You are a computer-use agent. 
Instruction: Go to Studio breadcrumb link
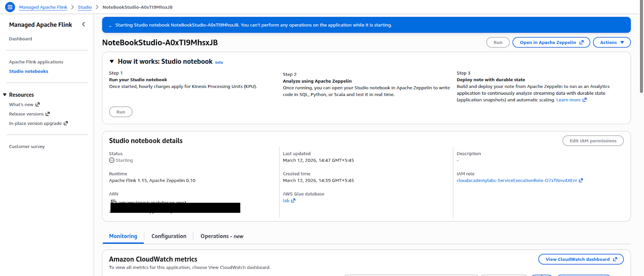(x=85, y=7)
